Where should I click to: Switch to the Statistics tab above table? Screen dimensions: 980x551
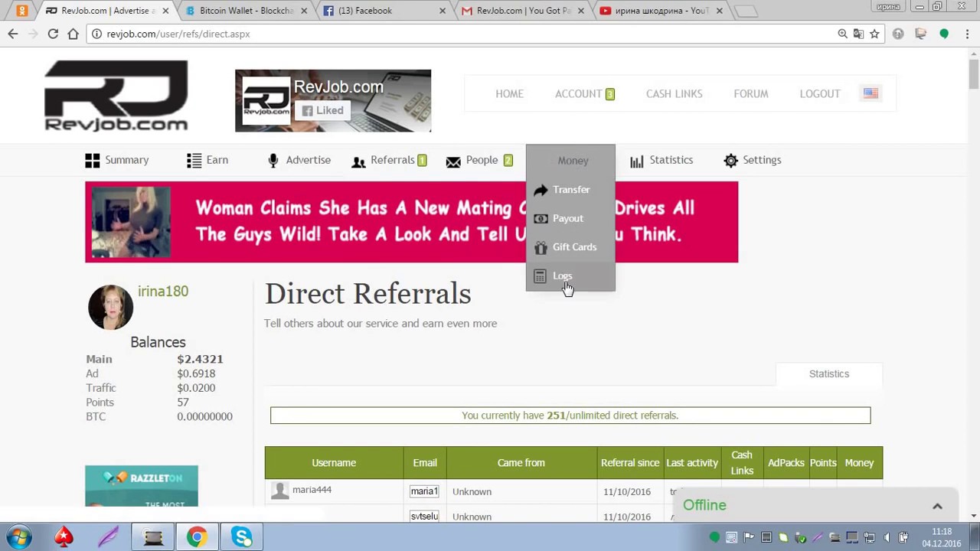pyautogui.click(x=829, y=374)
